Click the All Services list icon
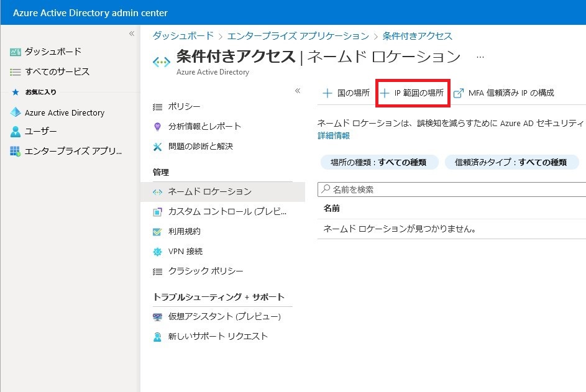Image resolution: width=586 pixels, height=392 pixels. 16,72
